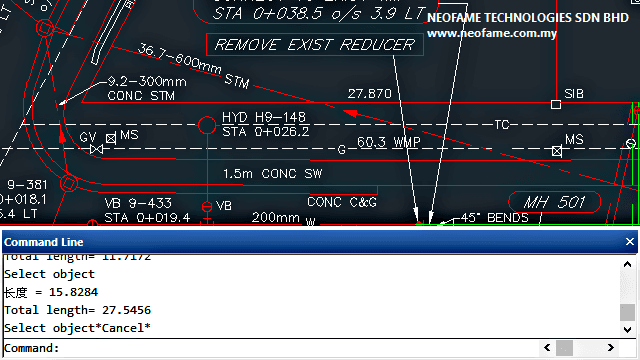Click the 'Total length= 27.5456' history line
Viewport: 640px width, 360px height.
78,310
